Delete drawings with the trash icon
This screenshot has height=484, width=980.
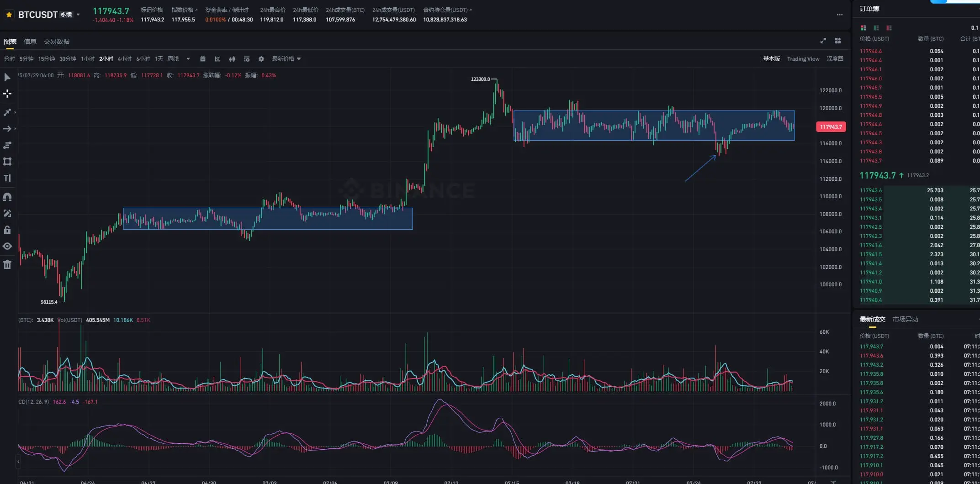[7, 265]
